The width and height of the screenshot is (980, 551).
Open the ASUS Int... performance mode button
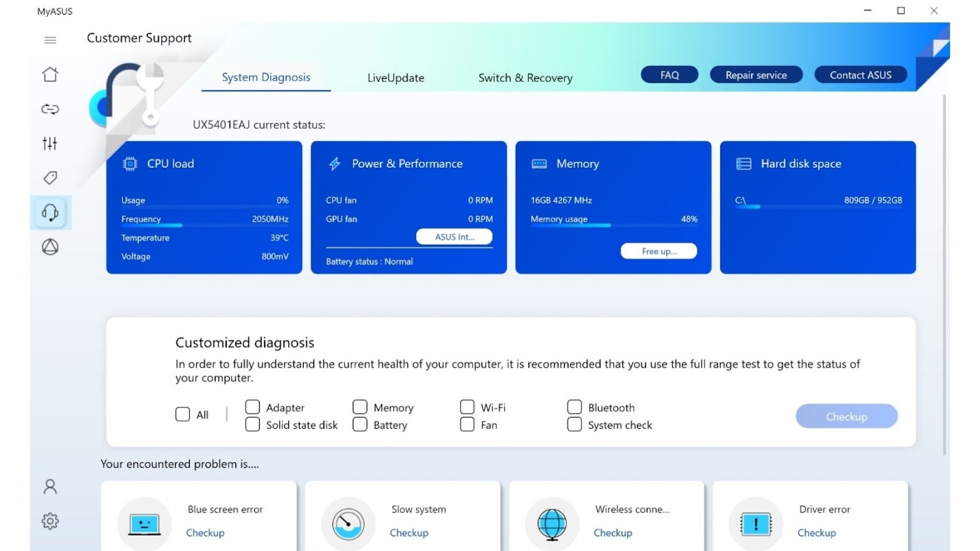(454, 237)
